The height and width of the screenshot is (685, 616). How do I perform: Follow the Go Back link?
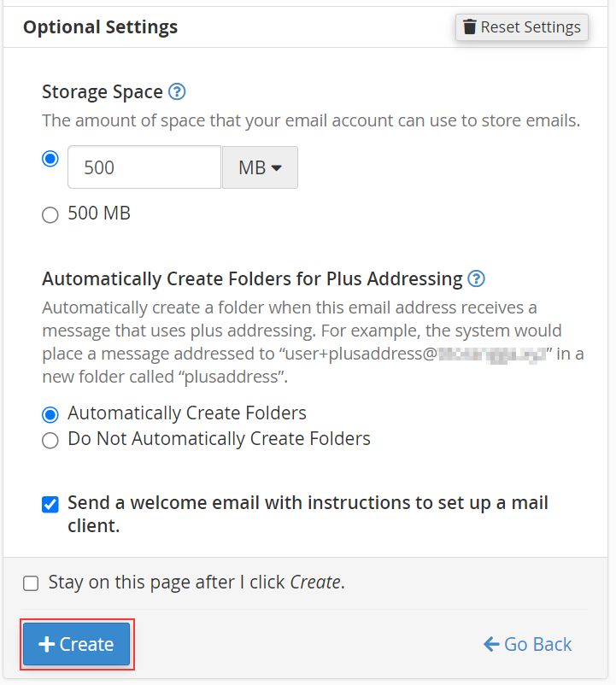(x=537, y=644)
